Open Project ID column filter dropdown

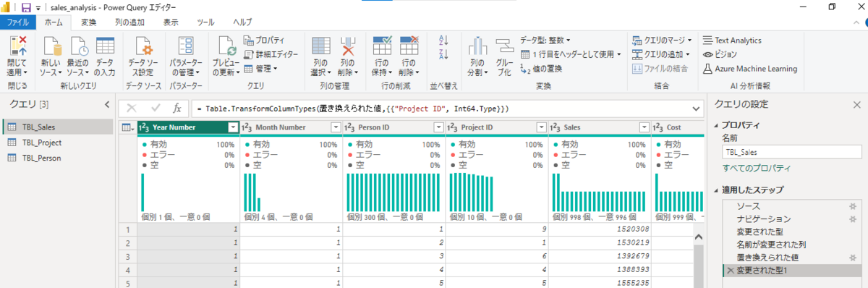click(x=541, y=127)
